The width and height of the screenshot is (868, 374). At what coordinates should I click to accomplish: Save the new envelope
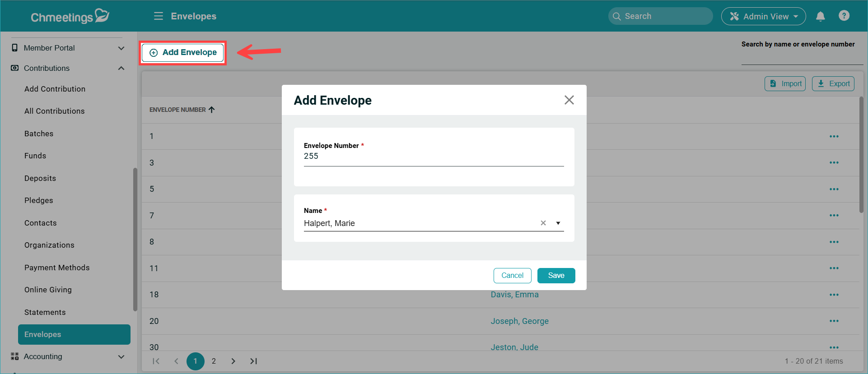(x=556, y=276)
